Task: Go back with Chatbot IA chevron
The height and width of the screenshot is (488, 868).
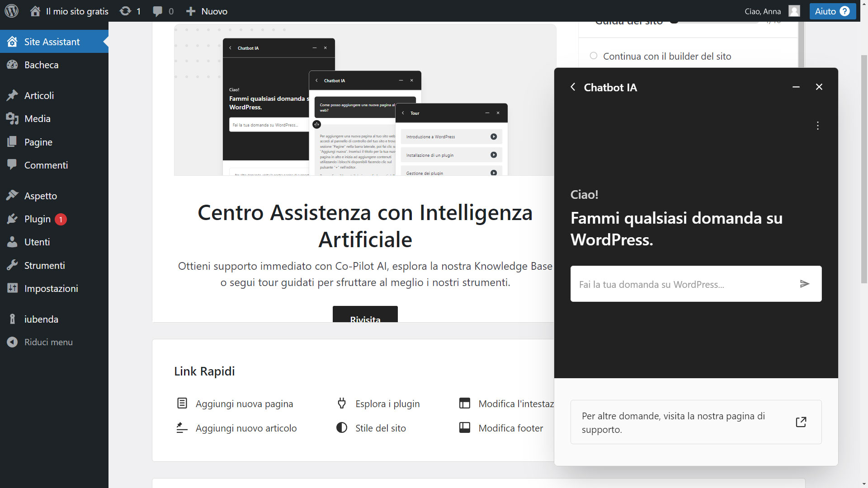Action: click(573, 87)
